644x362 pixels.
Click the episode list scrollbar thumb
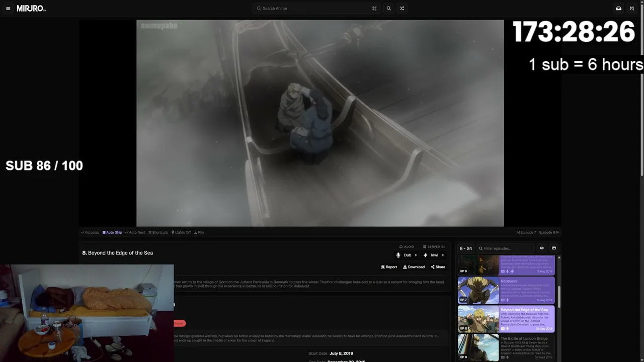(x=559, y=297)
